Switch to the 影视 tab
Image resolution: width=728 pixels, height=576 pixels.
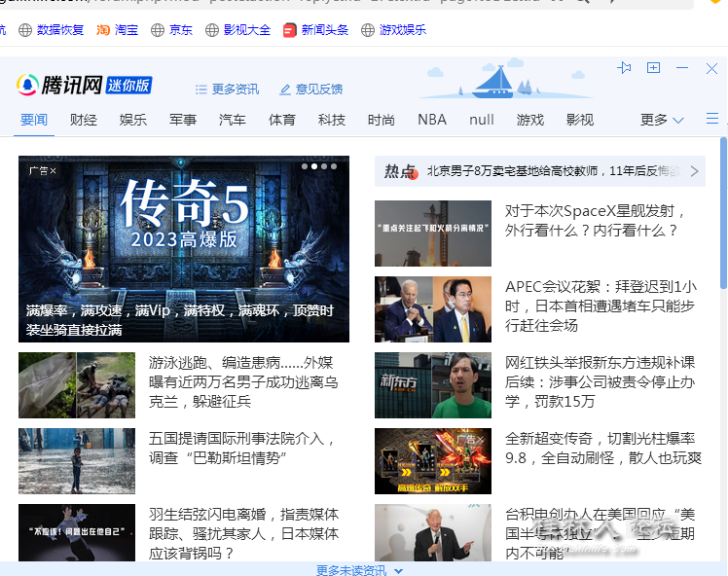tap(580, 120)
